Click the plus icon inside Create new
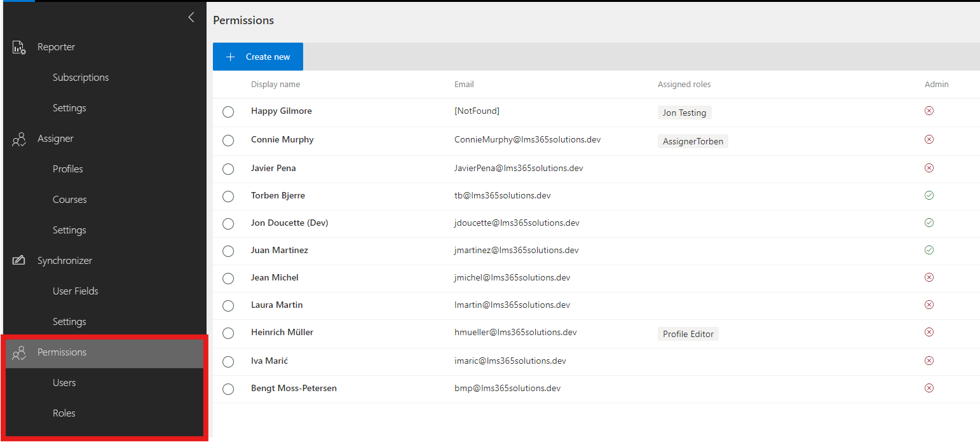 click(x=230, y=57)
